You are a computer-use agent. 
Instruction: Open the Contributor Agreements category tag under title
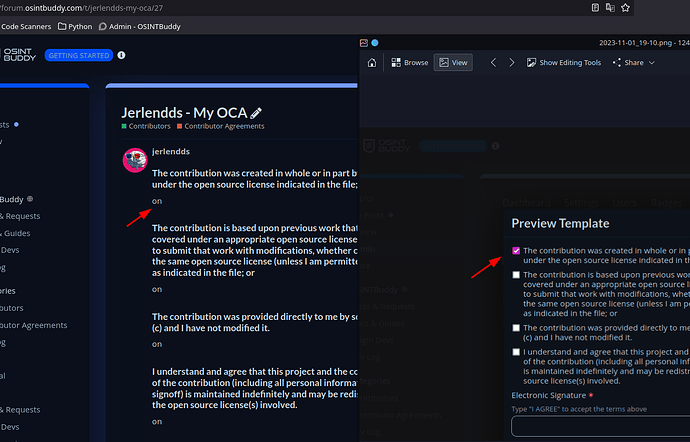coord(220,126)
